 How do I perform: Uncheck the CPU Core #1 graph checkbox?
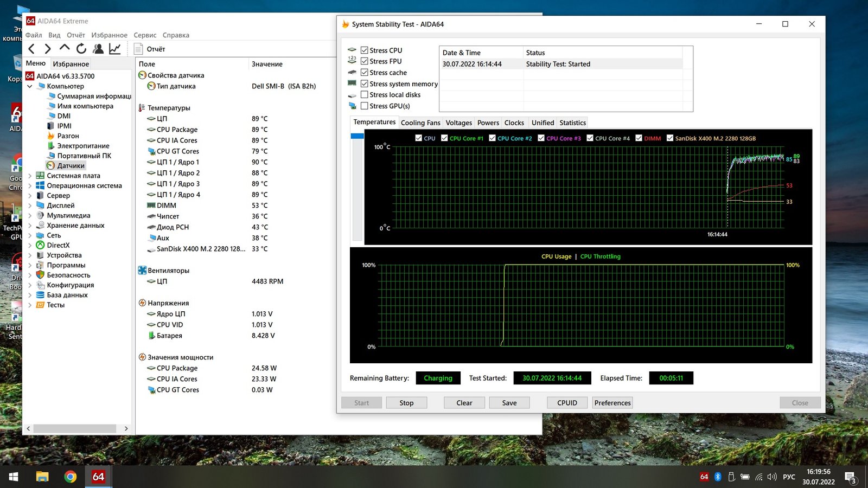click(444, 138)
